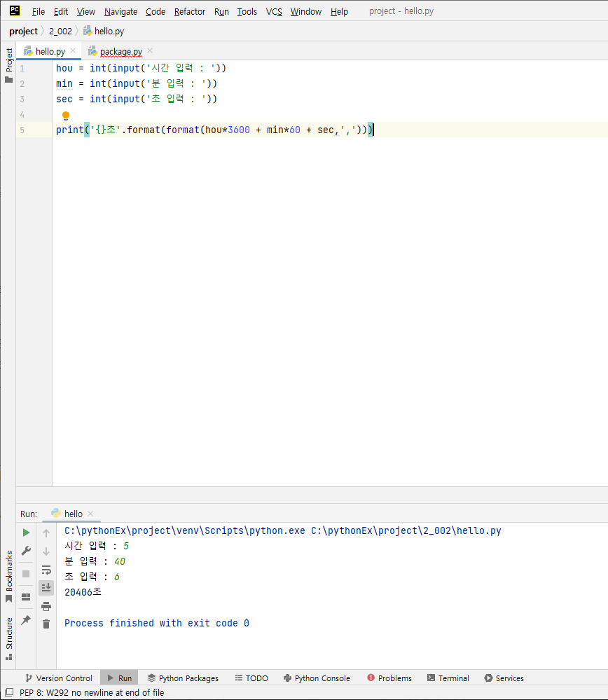Click the hello.py breadcrumb

[104, 32]
